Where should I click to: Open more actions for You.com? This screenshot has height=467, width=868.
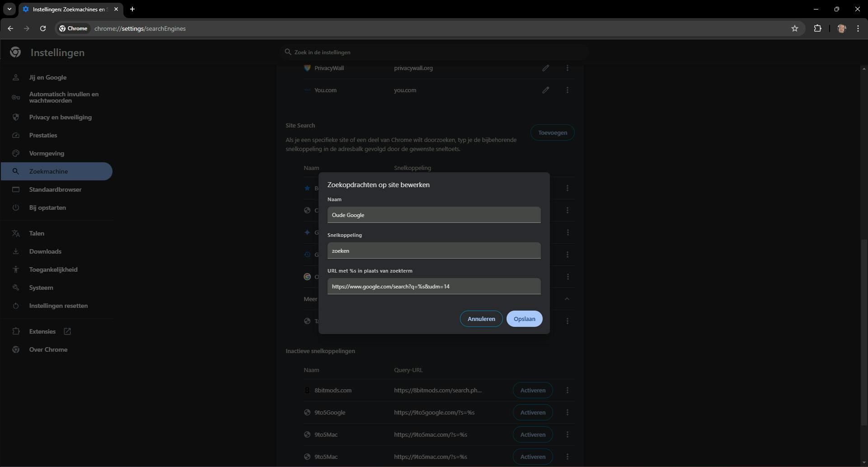[568, 90]
